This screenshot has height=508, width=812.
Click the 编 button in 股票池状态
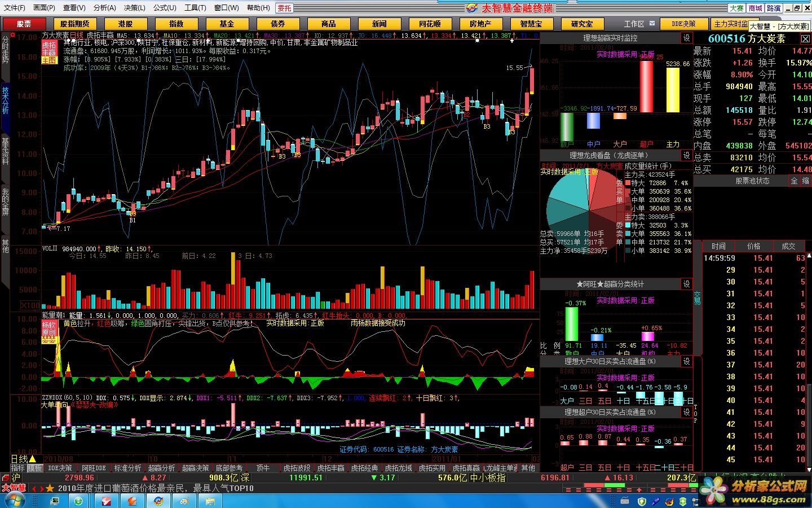tap(806, 181)
